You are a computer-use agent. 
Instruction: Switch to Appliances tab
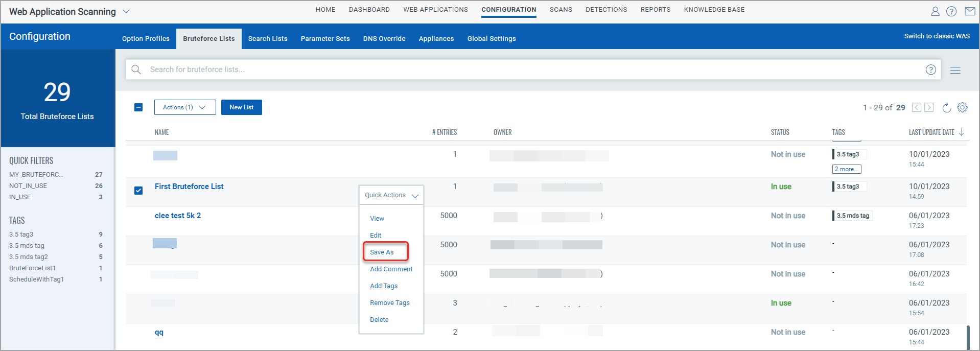click(436, 39)
